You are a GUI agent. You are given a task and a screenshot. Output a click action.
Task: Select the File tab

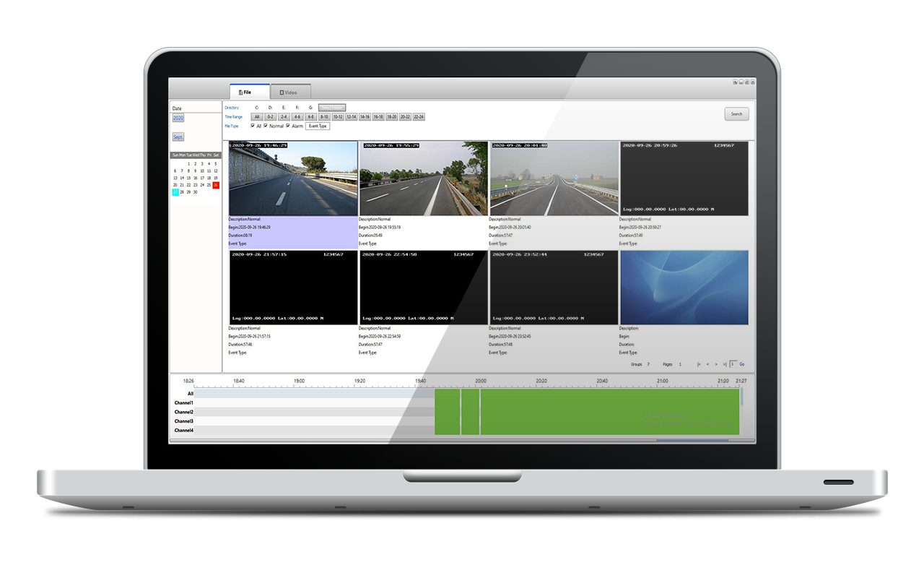click(247, 92)
